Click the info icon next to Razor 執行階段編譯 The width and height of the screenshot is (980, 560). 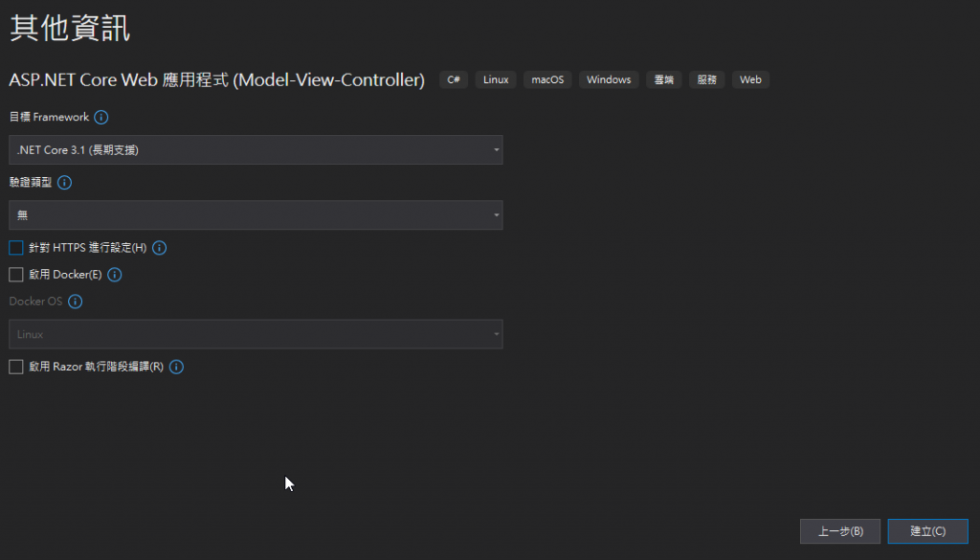[x=176, y=367]
